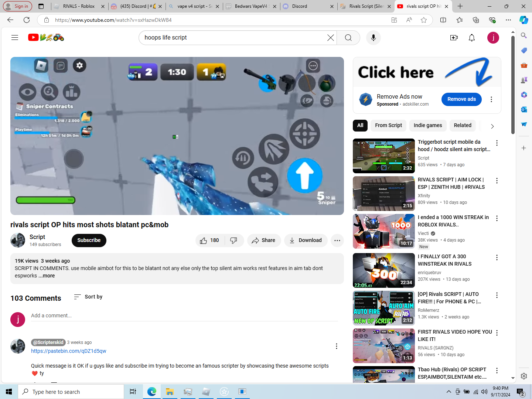This screenshot has width=532, height=399.
Task: Show hidden system tray icons
Action: click(x=449, y=392)
